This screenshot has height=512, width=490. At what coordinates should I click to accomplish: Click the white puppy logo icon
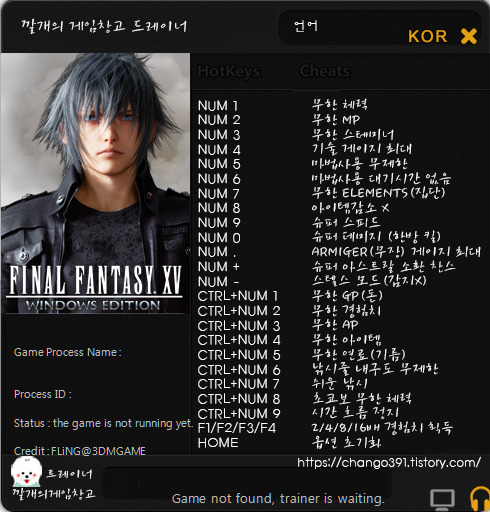click(26, 472)
